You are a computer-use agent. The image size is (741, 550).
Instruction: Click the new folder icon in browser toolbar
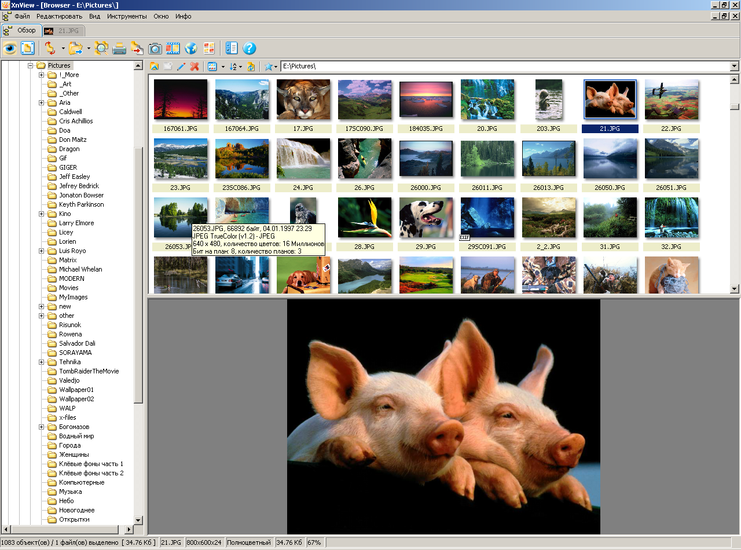click(168, 67)
